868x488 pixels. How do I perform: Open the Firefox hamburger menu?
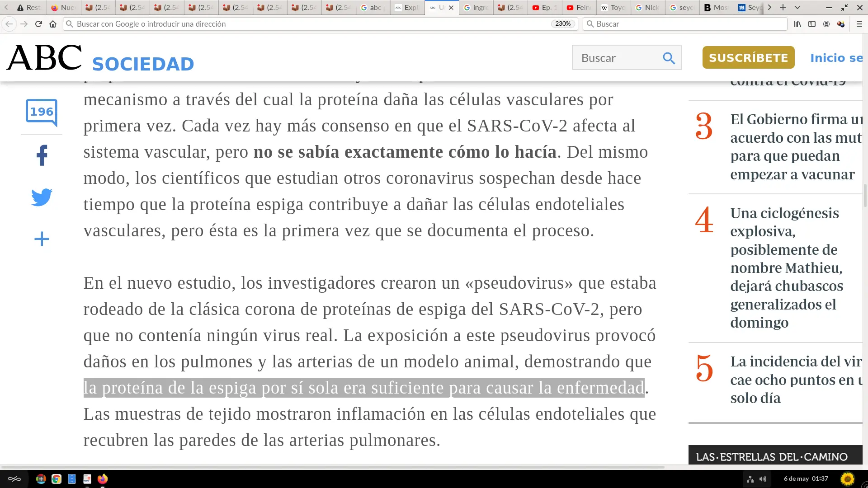pyautogui.click(x=859, y=24)
